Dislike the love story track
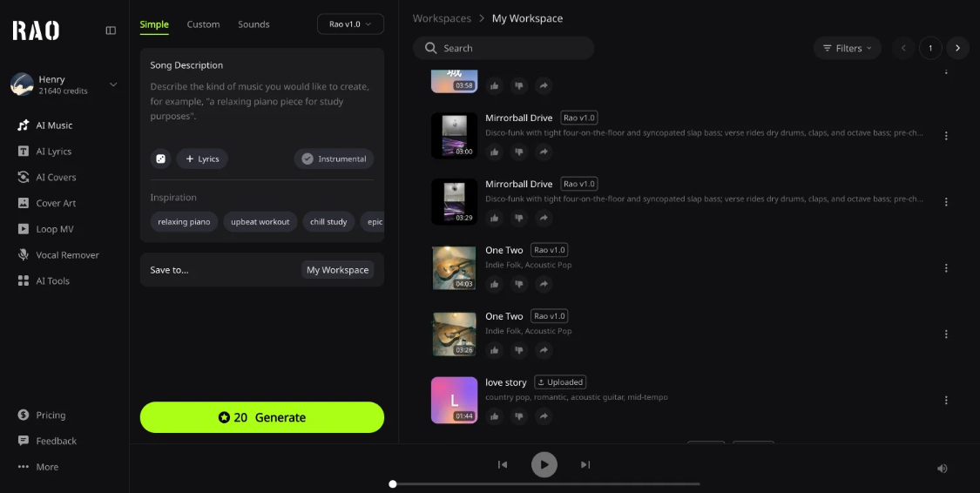The height and width of the screenshot is (493, 980). click(x=519, y=416)
